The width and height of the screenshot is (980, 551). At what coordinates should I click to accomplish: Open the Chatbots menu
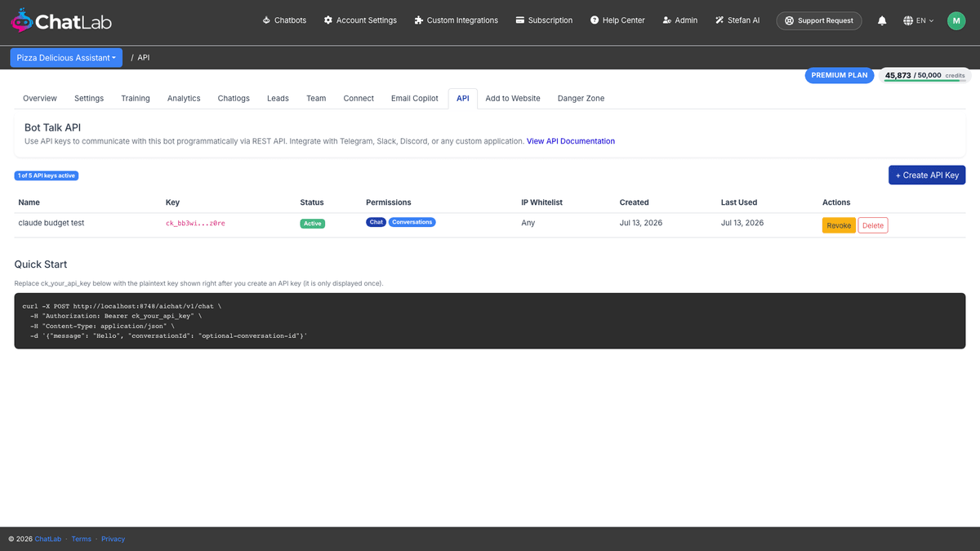(284, 20)
